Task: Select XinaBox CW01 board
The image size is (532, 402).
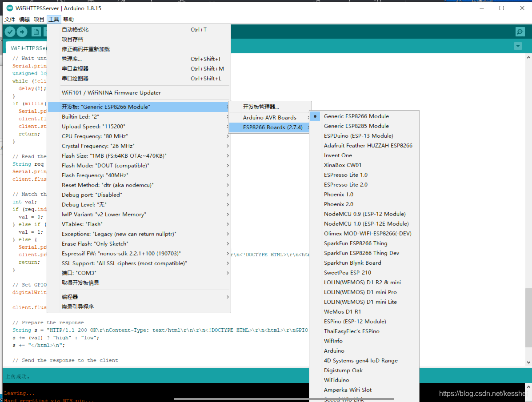Action: (364, 165)
